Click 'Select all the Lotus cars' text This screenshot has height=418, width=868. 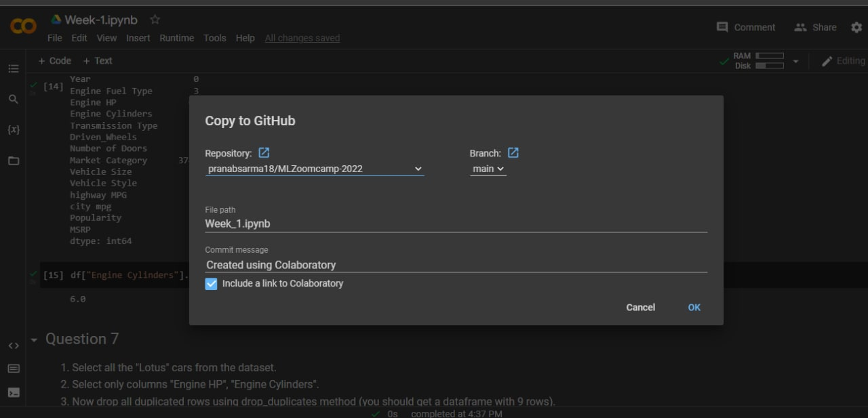[x=174, y=368]
